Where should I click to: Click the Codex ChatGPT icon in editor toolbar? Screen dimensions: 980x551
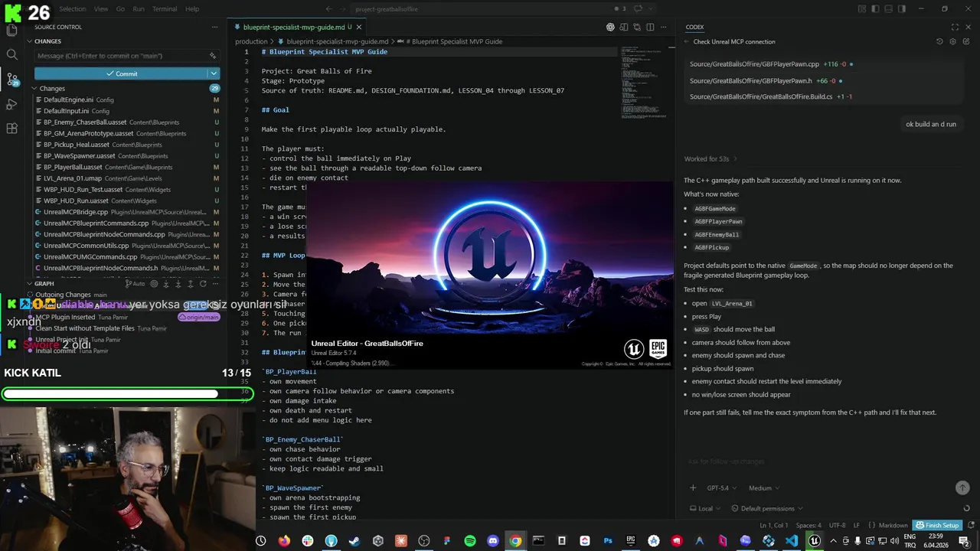click(x=610, y=27)
